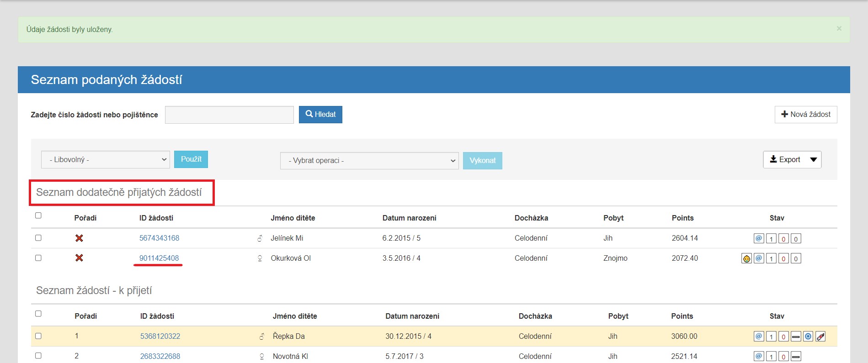Open the '- Vybrat operaci -' dropdown

pyautogui.click(x=369, y=161)
